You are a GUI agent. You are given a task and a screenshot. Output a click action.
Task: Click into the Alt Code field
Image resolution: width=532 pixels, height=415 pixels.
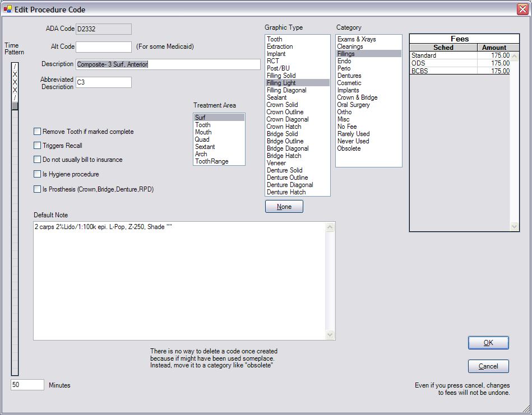[104, 47]
